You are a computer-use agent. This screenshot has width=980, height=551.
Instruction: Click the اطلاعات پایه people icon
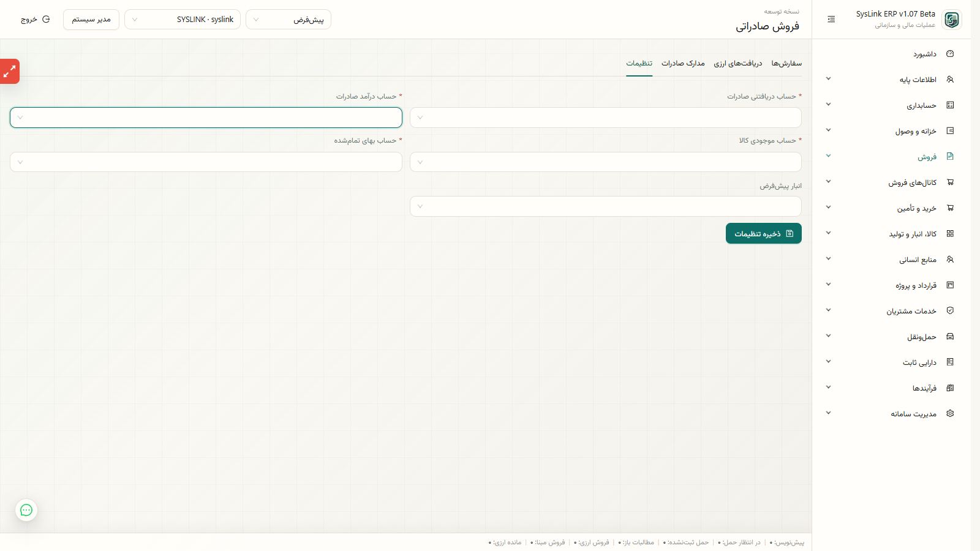[950, 80]
